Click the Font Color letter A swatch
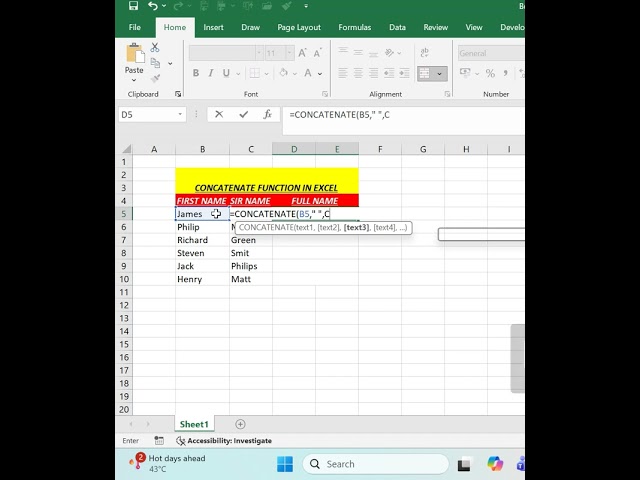 pos(308,73)
